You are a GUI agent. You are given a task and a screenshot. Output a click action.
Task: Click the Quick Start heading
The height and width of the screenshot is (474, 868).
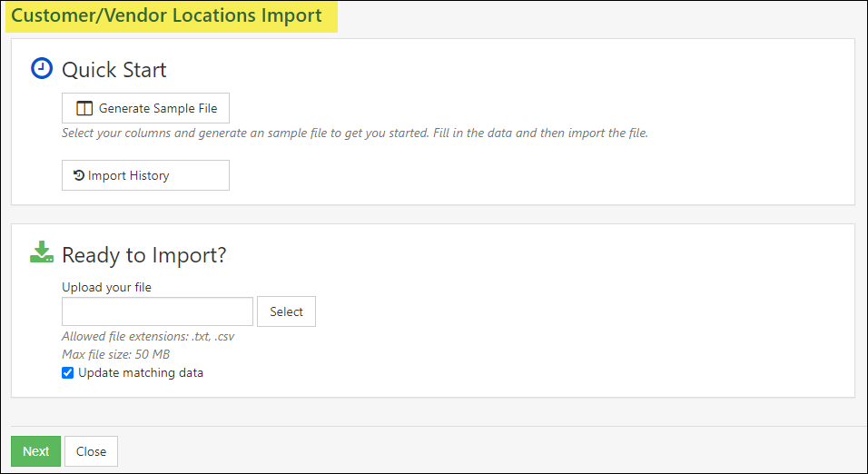pyautogui.click(x=114, y=70)
